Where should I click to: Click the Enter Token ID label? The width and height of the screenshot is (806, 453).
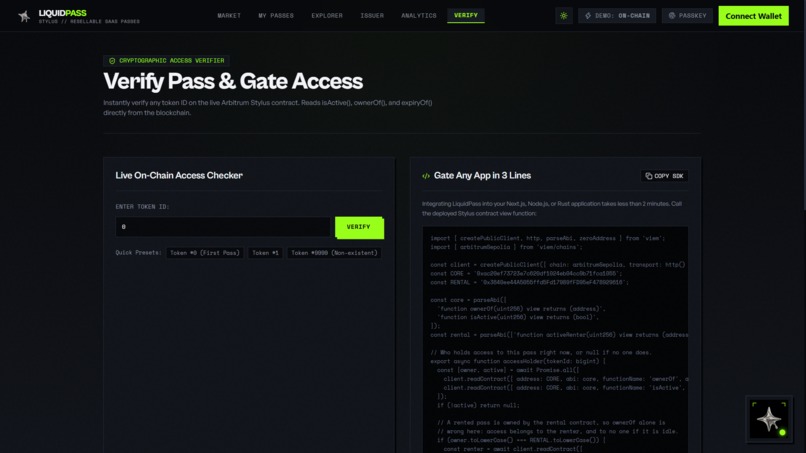[x=142, y=207]
